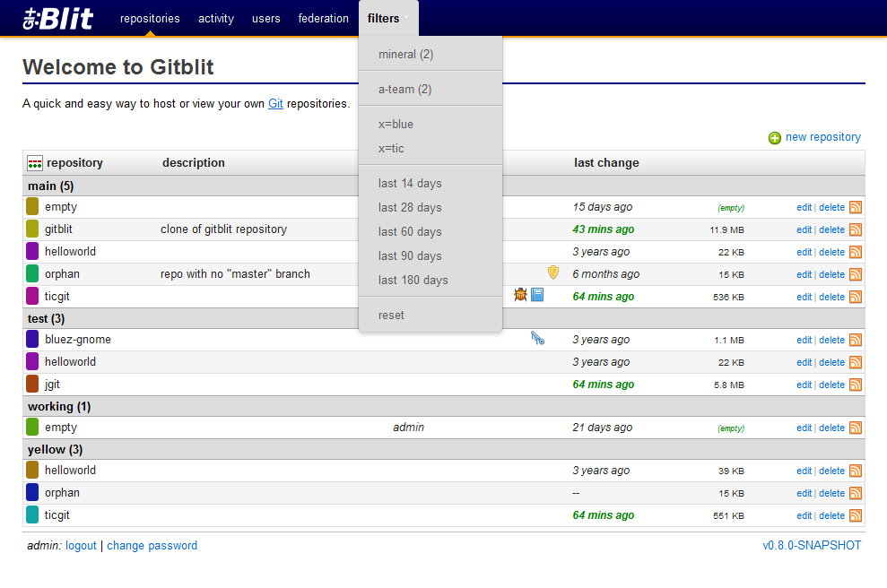Open RSS feed for jgit repository
Viewport: 887px width, 588px height.
856,385
